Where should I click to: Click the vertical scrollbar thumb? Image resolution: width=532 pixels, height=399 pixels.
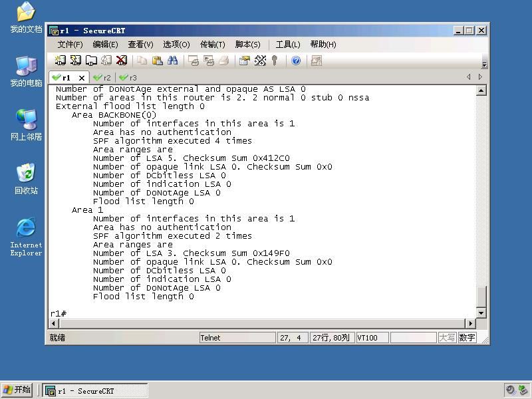pos(481,297)
